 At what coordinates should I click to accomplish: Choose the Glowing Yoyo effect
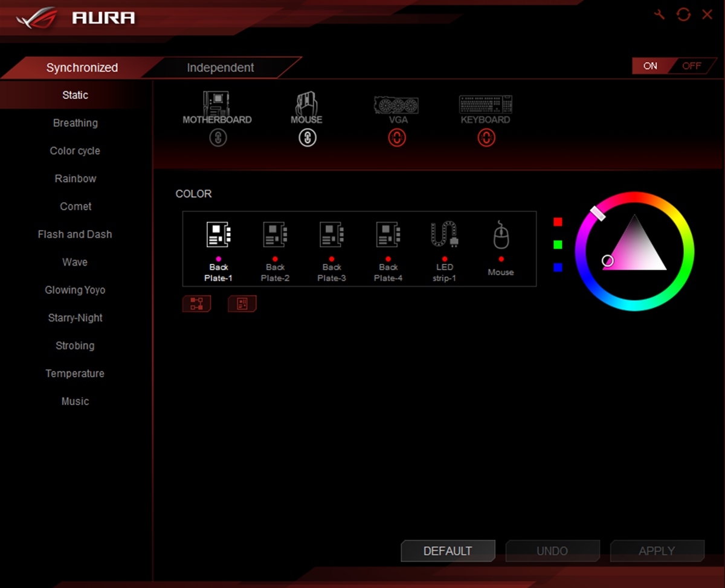point(76,290)
